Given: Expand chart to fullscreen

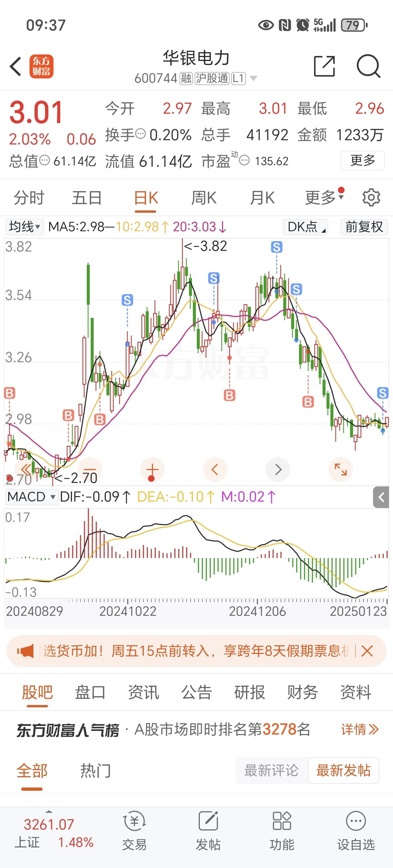Looking at the screenshot, I should coord(340,469).
